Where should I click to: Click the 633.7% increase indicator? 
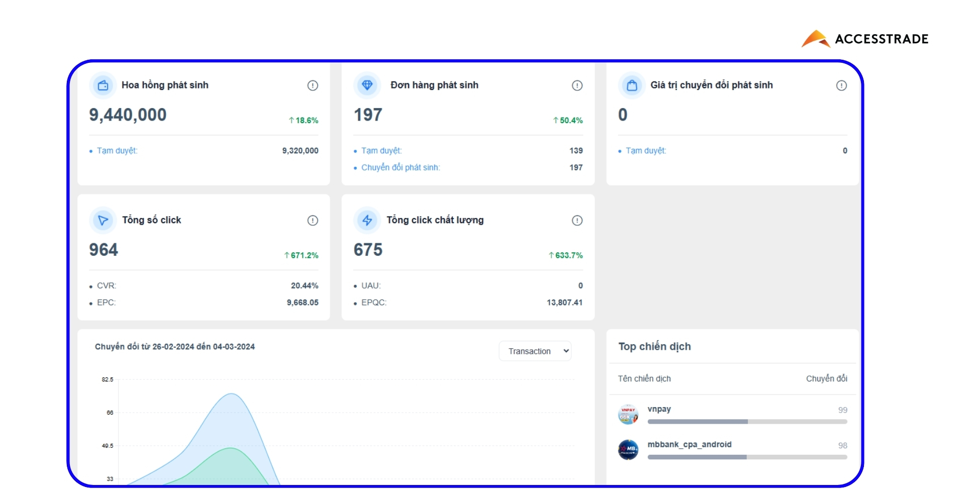click(x=565, y=255)
